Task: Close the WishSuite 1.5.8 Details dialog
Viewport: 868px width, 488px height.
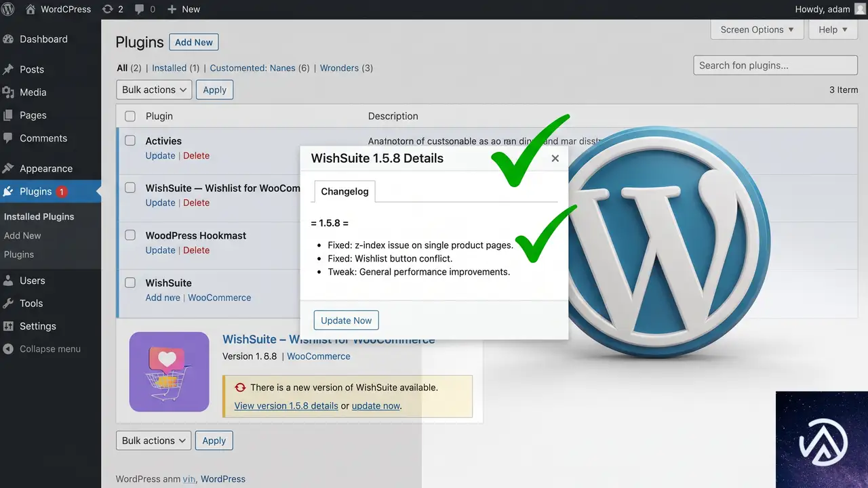Action: click(x=555, y=158)
